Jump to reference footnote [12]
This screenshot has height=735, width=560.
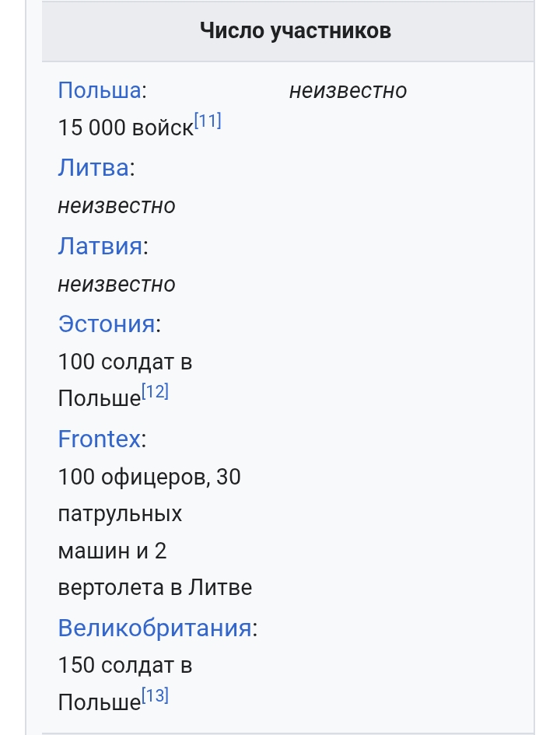tap(155, 391)
